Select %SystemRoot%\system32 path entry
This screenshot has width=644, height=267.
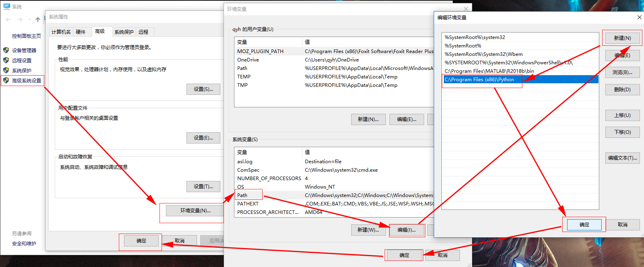pos(520,37)
